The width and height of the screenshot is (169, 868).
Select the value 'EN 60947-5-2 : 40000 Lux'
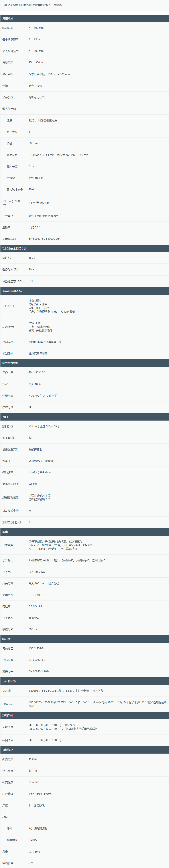(44, 239)
